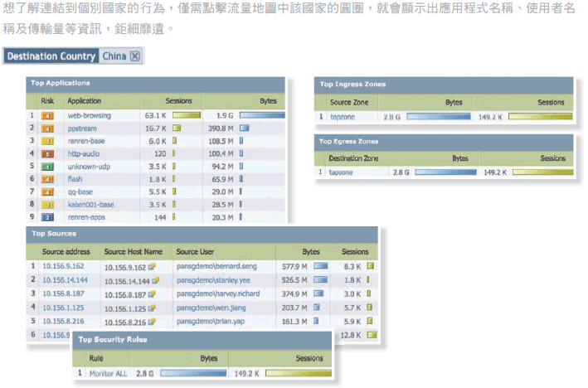Click the risk 5 badge for http-audio
Image resolution: width=588 pixels, height=388 pixels.
coord(47,153)
